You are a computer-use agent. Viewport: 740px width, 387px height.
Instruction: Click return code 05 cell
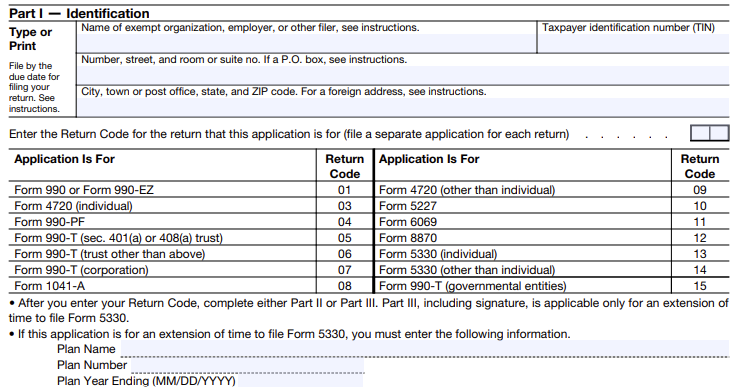345,238
